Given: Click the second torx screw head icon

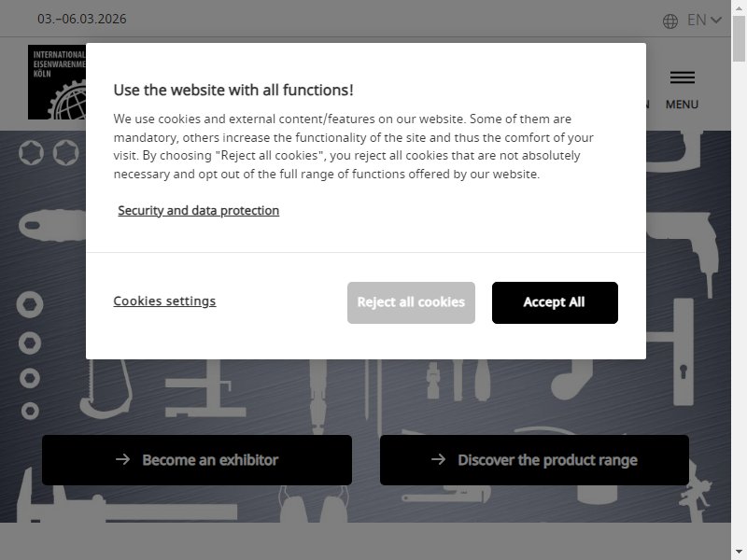Looking at the screenshot, I should [65, 153].
